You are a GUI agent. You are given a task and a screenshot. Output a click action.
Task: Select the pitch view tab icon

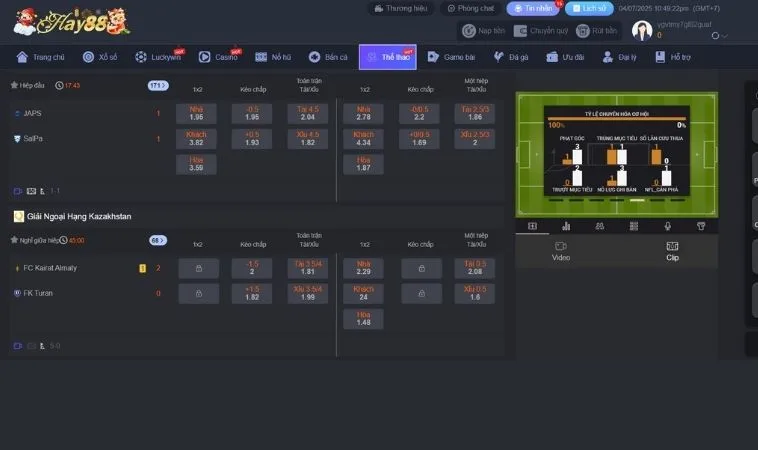(x=532, y=226)
